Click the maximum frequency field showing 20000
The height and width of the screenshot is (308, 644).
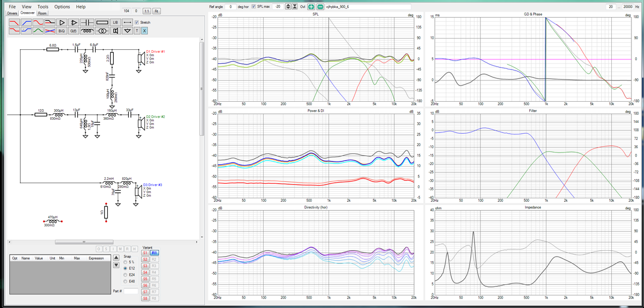627,7
